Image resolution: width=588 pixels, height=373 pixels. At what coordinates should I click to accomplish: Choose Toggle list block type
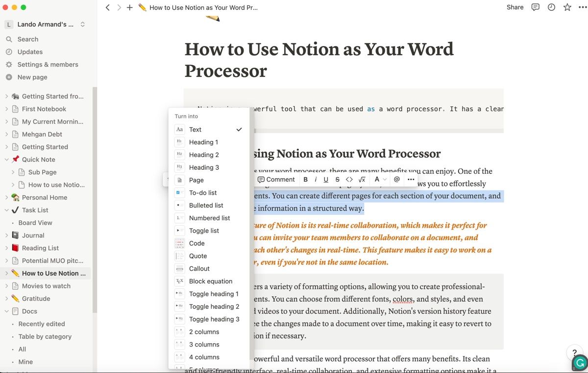tap(204, 231)
